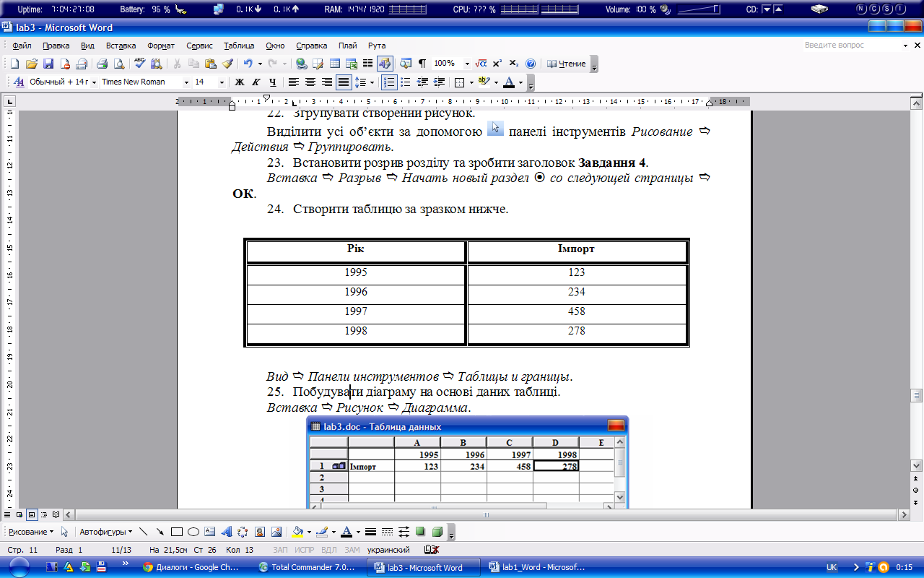Open the Формат menu

161,46
